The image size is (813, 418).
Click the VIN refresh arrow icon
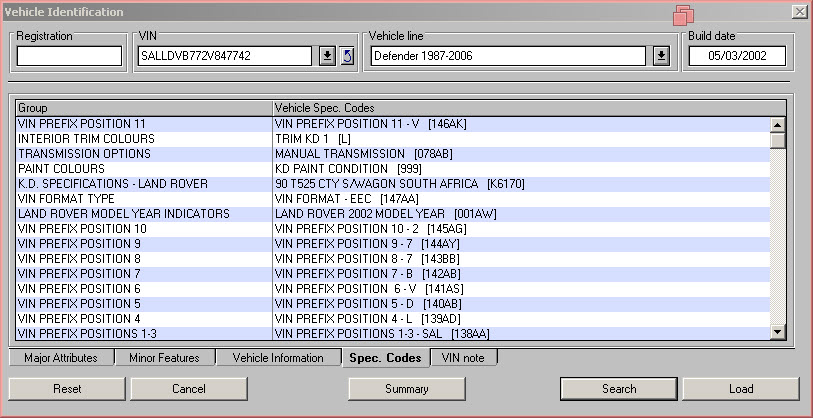(x=347, y=56)
